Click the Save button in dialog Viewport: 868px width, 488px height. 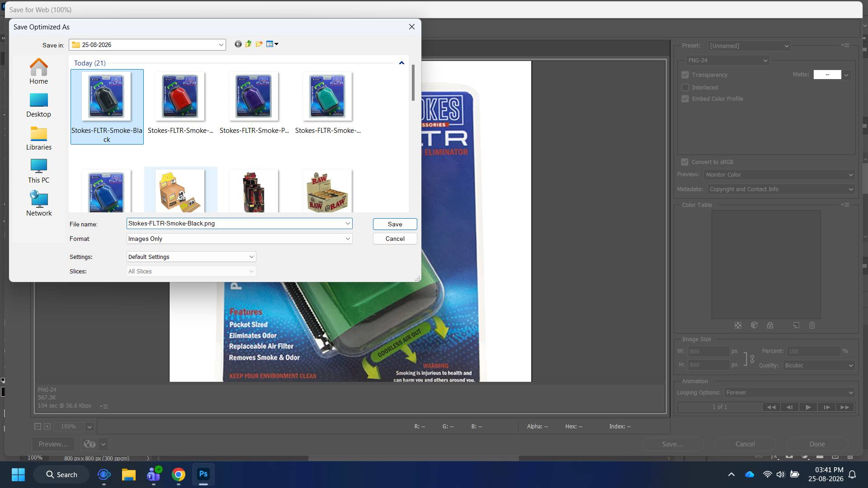(395, 224)
